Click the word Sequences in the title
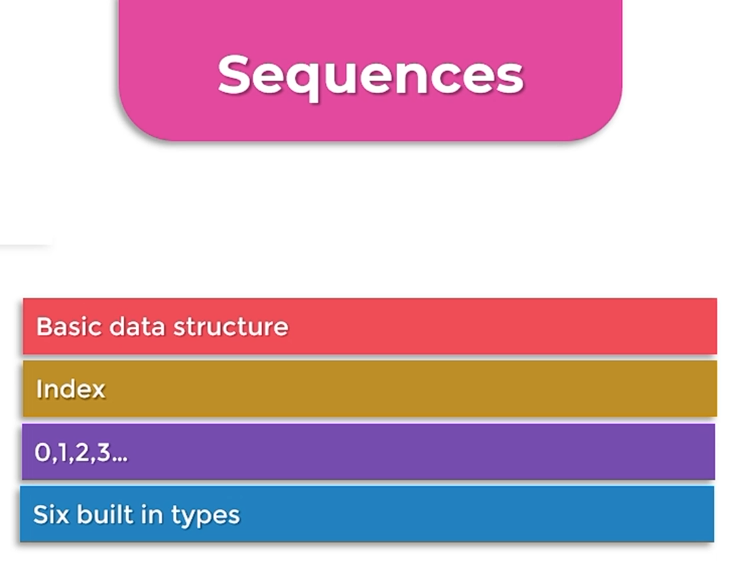 click(x=370, y=76)
